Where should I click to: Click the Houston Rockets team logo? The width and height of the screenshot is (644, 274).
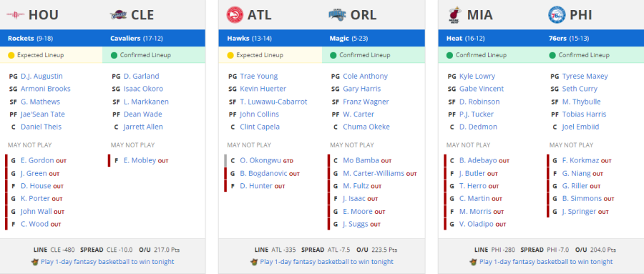tap(15, 15)
